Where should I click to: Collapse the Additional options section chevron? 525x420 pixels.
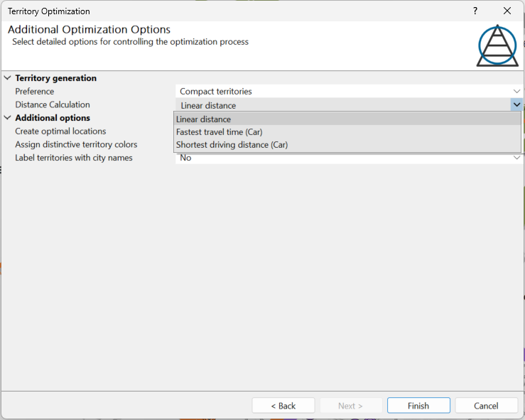tap(8, 118)
